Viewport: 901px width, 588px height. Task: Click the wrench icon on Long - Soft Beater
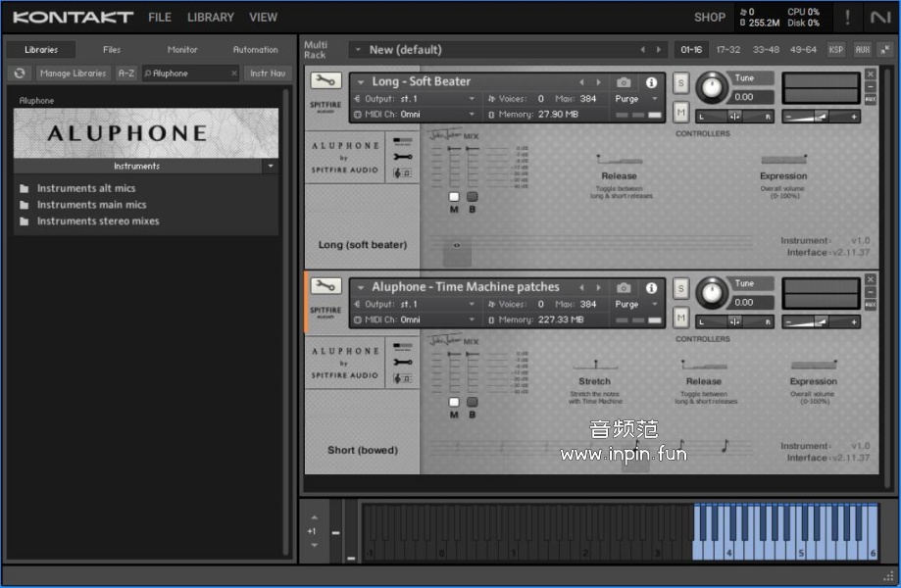pyautogui.click(x=325, y=80)
